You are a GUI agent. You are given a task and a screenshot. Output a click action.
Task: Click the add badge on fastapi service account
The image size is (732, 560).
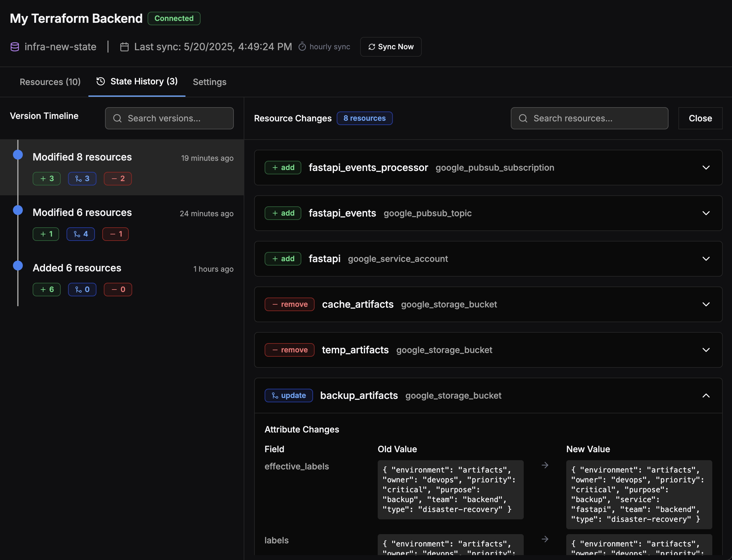(x=283, y=259)
